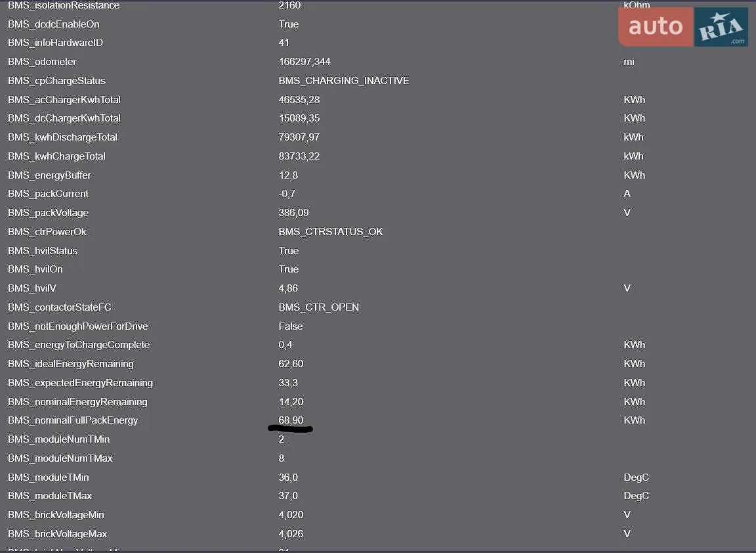Click BMS_kwhChargeTotal value 83733,22
The image size is (756, 553).
[x=299, y=156]
